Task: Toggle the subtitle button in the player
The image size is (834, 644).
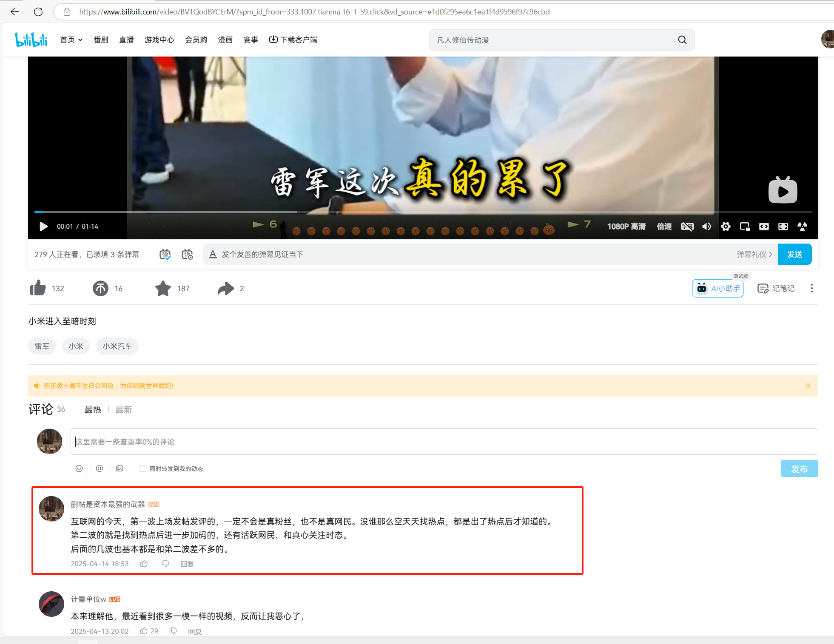Action: 687,227
